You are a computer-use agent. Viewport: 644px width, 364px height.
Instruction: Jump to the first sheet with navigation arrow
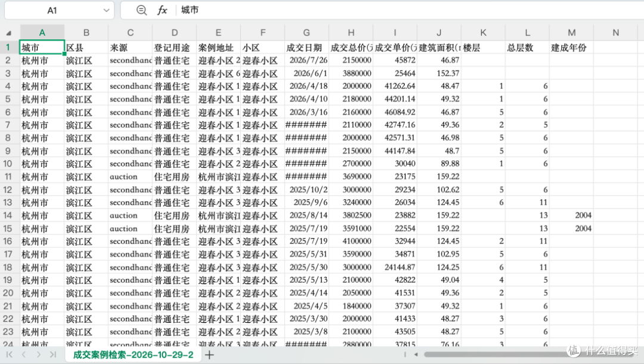click(10, 354)
